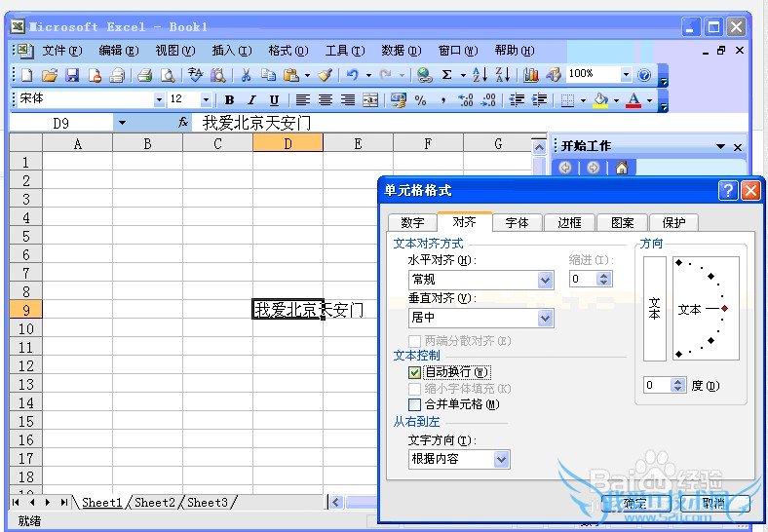Viewport: 768px width, 532px height.
Task: Click the Merge and Center icon
Action: click(370, 100)
